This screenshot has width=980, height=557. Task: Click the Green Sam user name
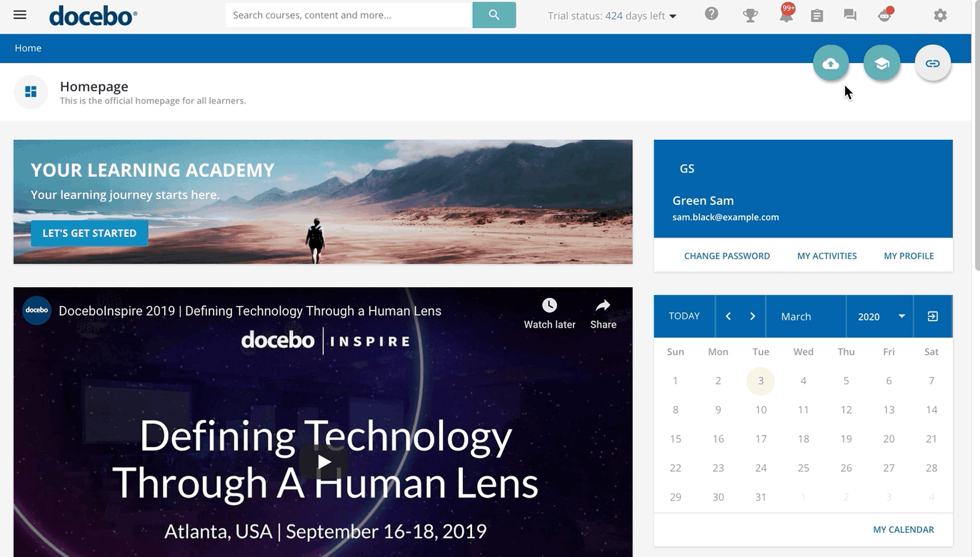coord(703,201)
